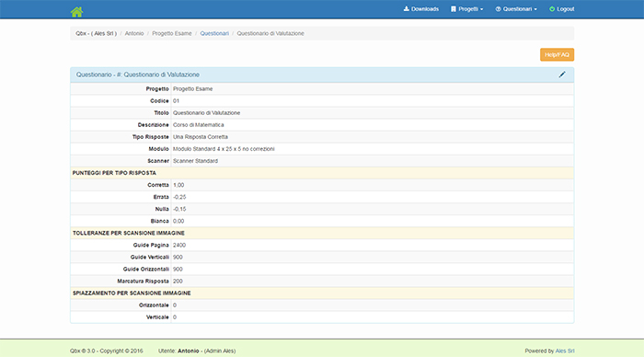Select the Questionario di Valutazione breadcrumb
Image resolution: width=644 pixels, height=357 pixels.
(x=270, y=33)
